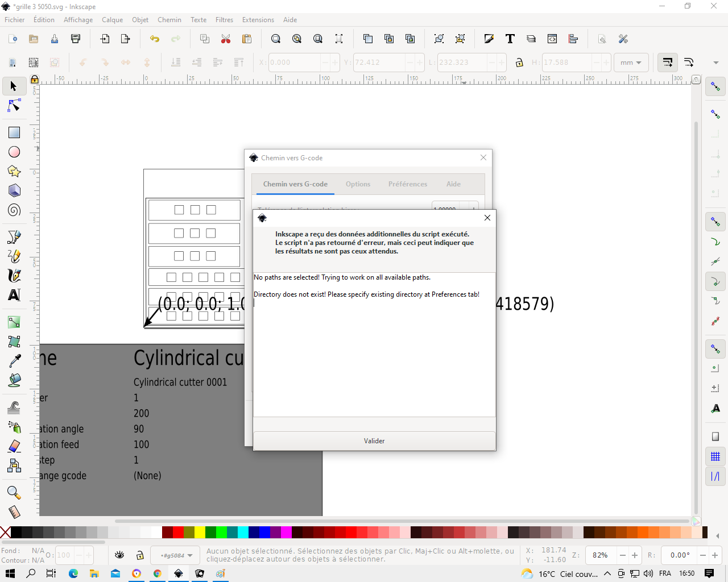This screenshot has height=582, width=728.
Task: Activate the Dropper color picker tool
Action: tap(14, 360)
